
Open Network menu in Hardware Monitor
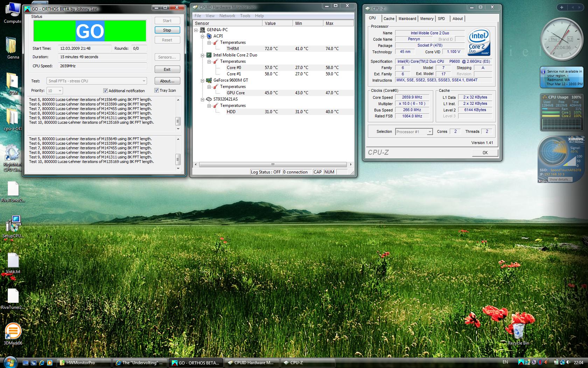tap(227, 16)
